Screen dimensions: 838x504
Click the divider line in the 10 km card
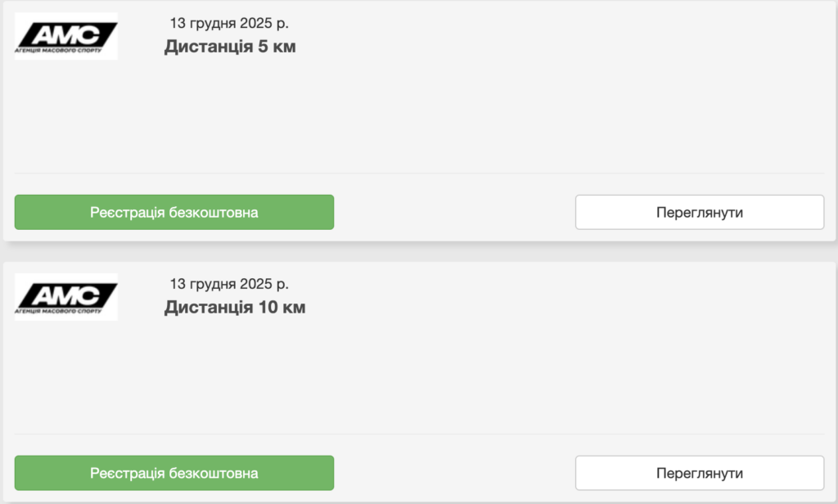(x=419, y=434)
